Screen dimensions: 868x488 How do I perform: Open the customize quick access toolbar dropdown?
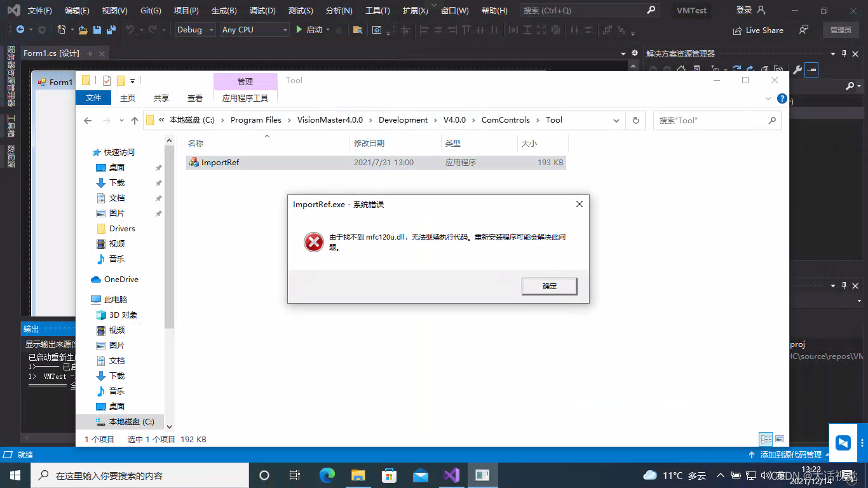[132, 81]
